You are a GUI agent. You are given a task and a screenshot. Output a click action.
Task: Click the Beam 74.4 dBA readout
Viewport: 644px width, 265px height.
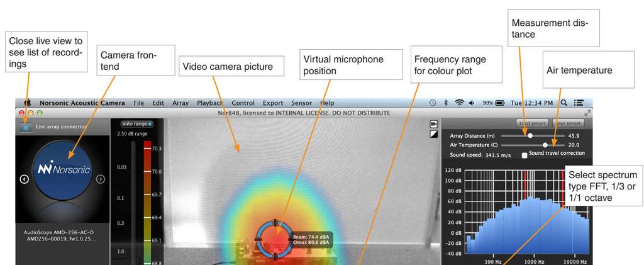click(311, 237)
